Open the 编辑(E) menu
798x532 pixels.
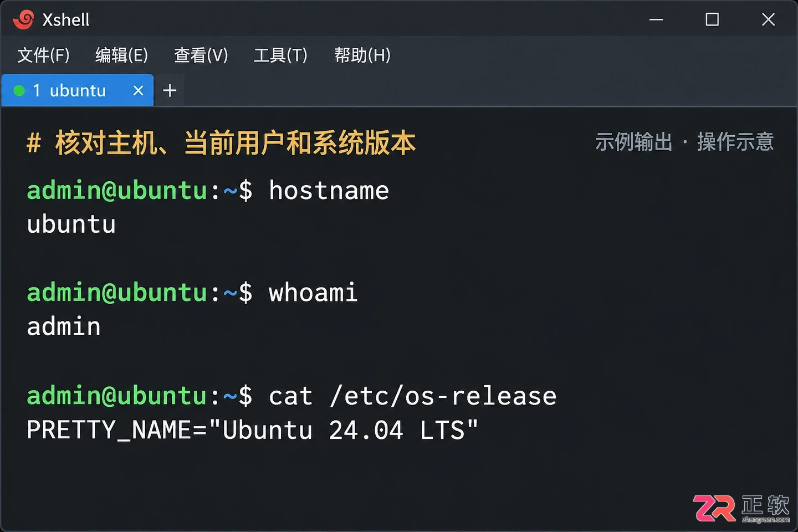(x=122, y=55)
